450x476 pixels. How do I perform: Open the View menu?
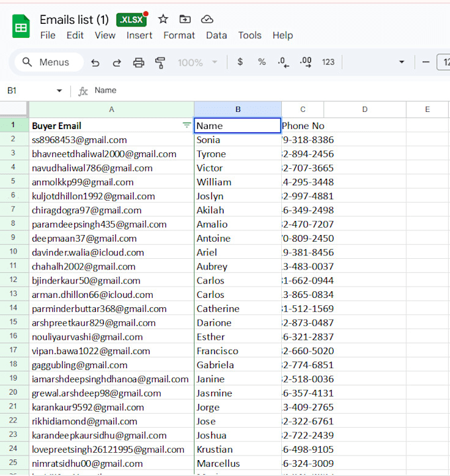pos(105,35)
